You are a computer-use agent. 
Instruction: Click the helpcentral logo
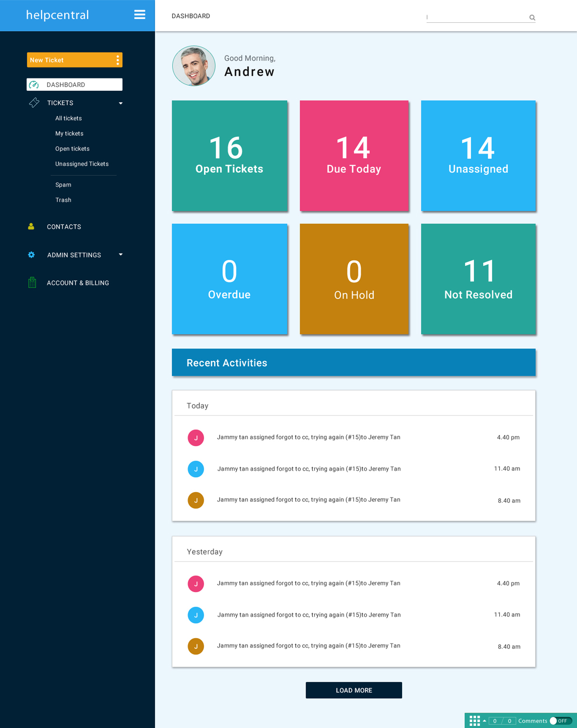57,15
